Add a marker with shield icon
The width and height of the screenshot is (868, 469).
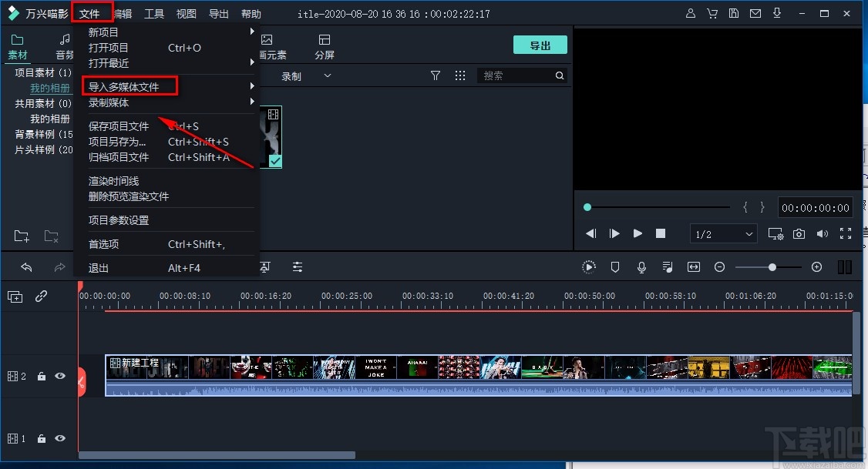(615, 267)
